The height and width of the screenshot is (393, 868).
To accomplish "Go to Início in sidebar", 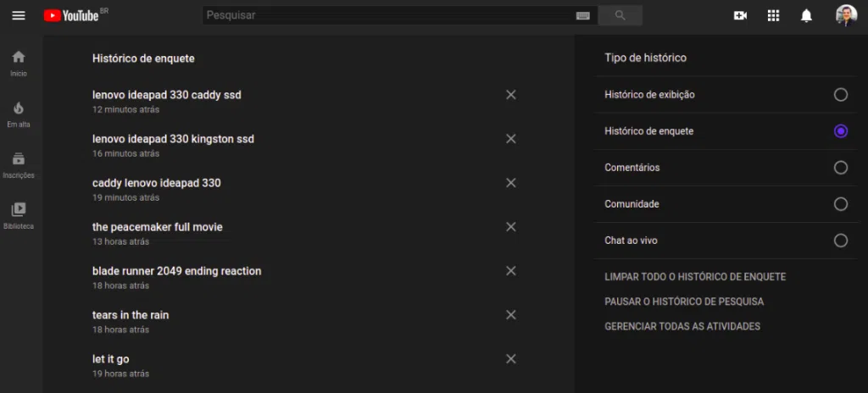I will coord(19,64).
